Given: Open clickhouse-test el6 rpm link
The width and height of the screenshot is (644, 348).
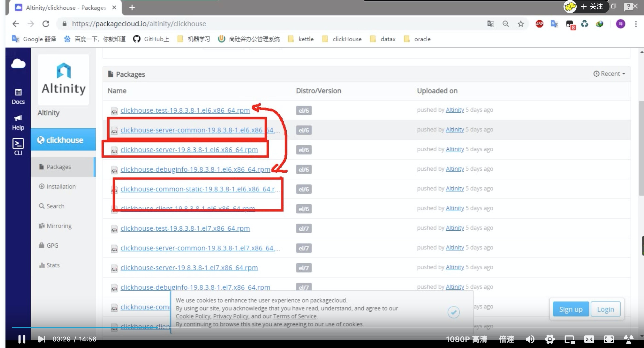Looking at the screenshot, I should [x=185, y=110].
